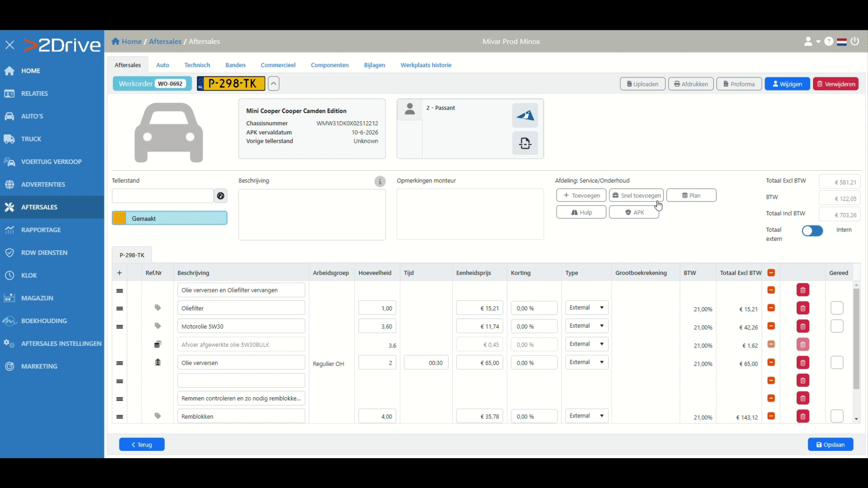Delete the Oliefilter row with trash icon
Image resolution: width=868 pixels, height=488 pixels.
[802, 309]
